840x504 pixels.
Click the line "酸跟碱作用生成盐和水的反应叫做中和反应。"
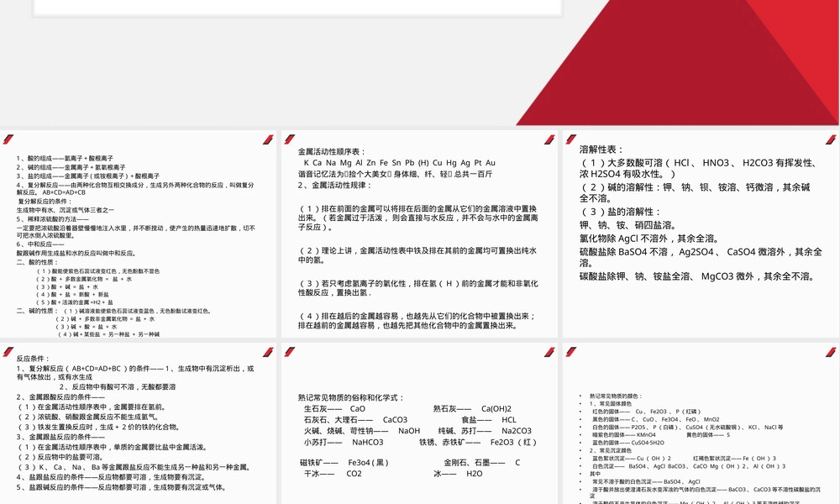point(76,254)
